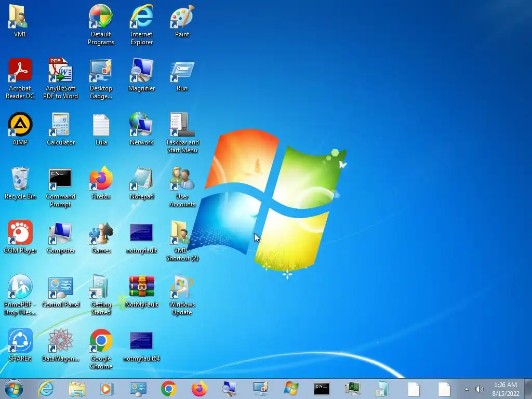532x399 pixels.
Task: Open Default Programs desktop shortcut
Action: coord(101,24)
